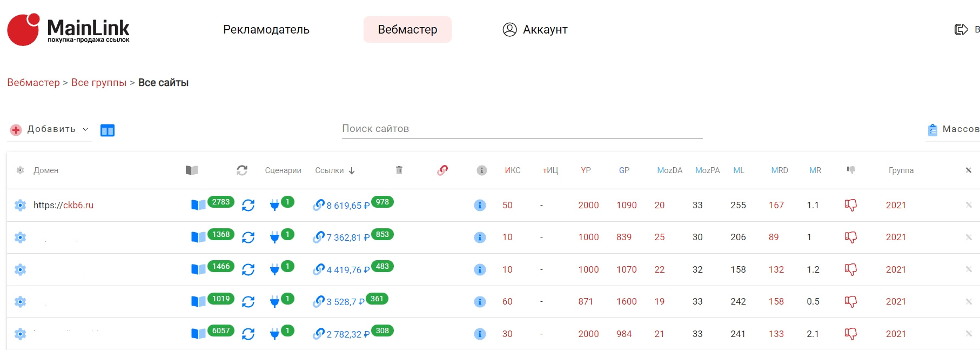Open pages book icon with 1368 badge
Viewport: 980px width, 350px height.
click(x=198, y=237)
